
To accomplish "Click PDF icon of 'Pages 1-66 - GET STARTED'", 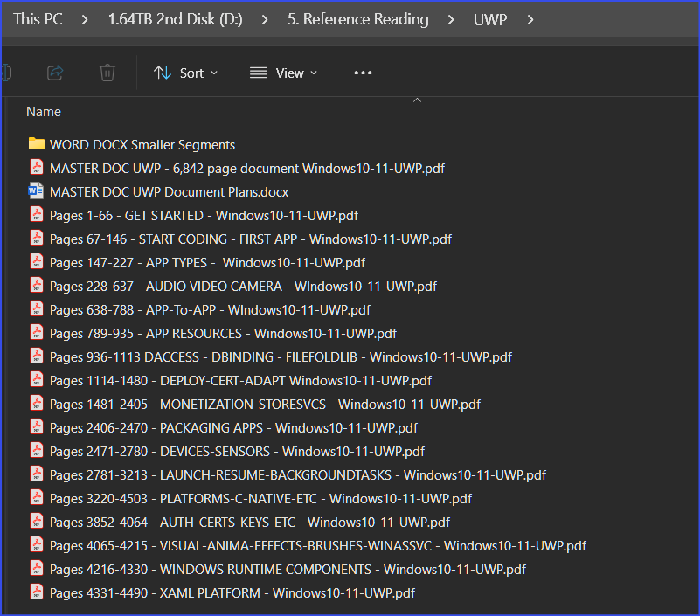I will [37, 214].
